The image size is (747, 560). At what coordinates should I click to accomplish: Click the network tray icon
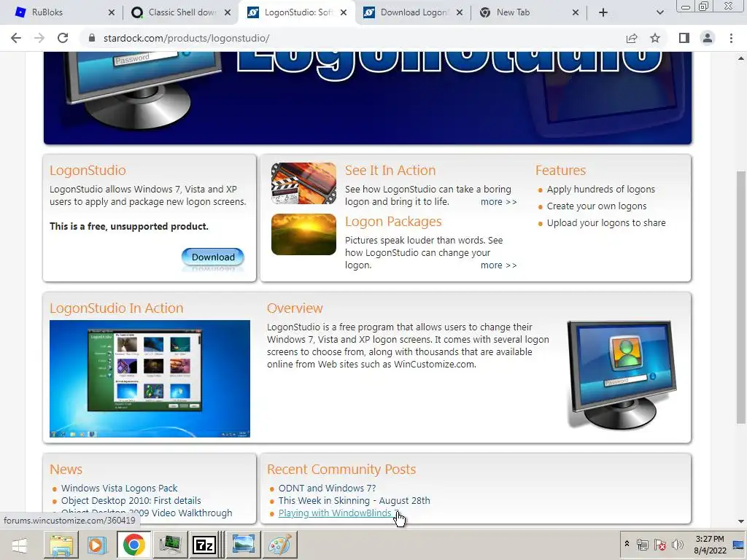click(642, 545)
